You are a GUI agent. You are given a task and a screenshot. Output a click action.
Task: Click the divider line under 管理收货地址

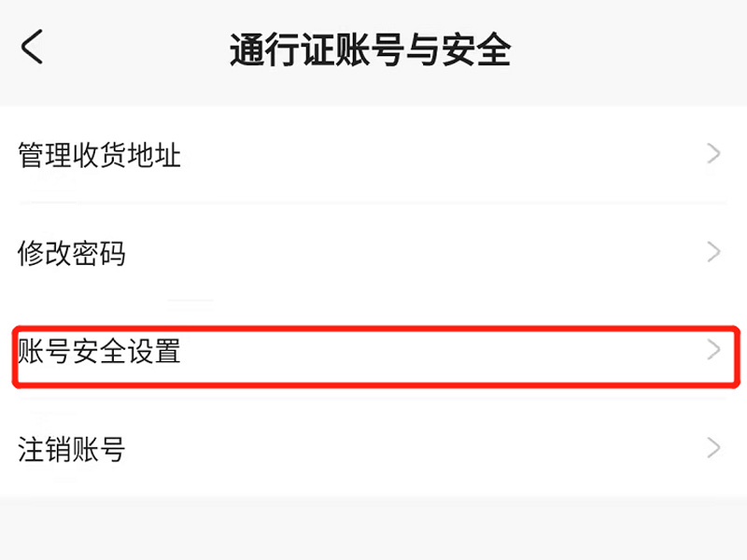(x=373, y=203)
